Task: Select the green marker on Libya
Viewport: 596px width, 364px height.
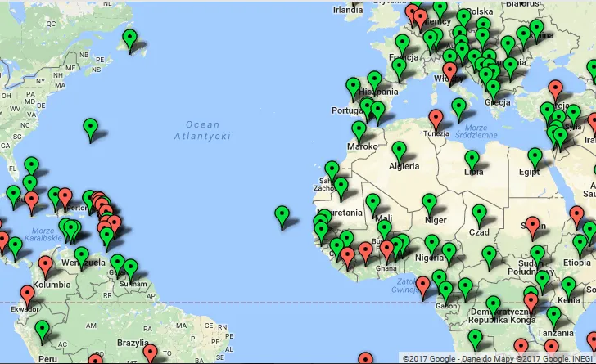Action: coord(472,161)
